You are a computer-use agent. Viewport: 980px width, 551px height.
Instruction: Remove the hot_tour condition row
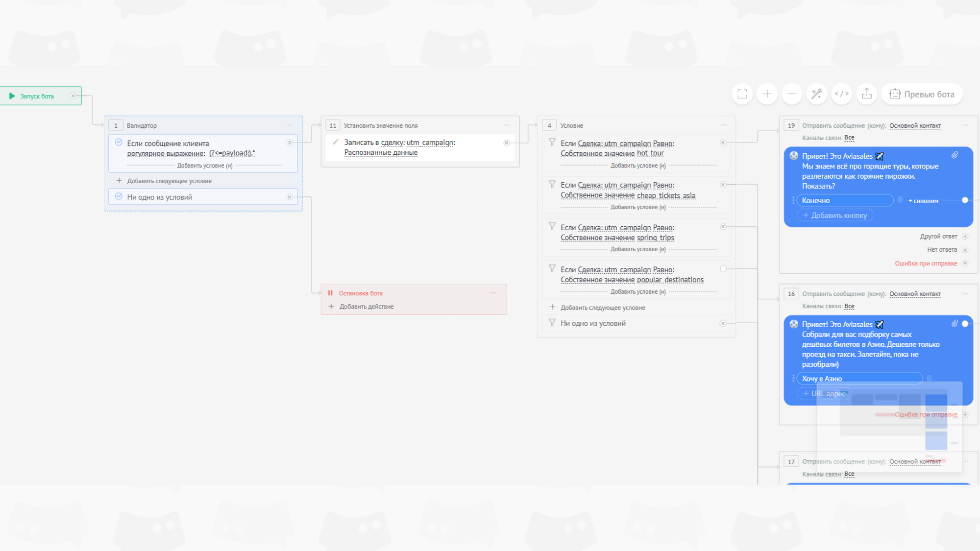[x=723, y=143]
